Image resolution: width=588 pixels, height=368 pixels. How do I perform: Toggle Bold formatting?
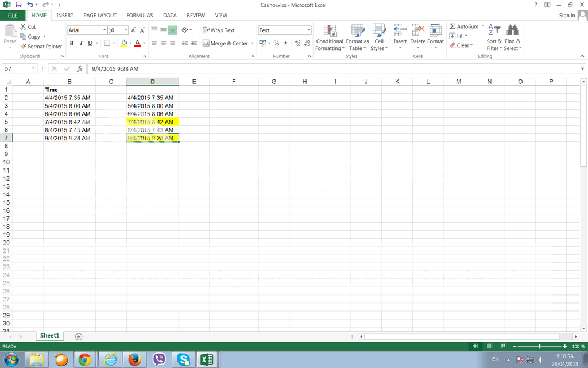[x=72, y=43]
